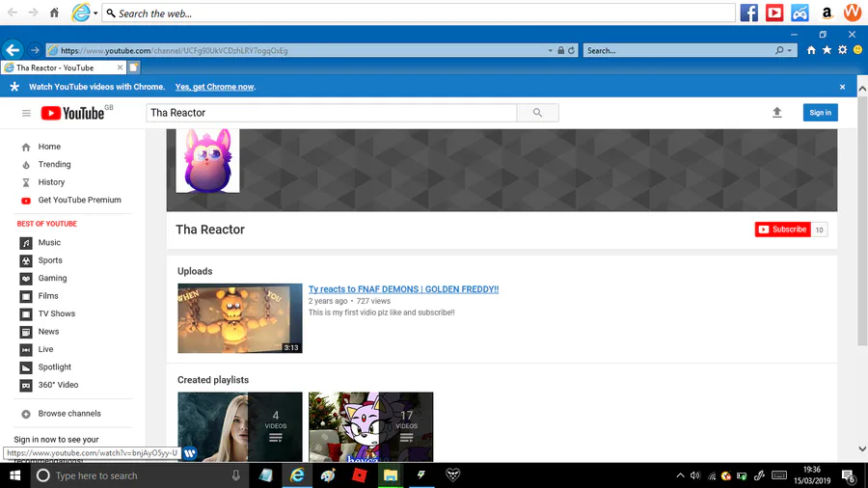This screenshot has width=868, height=488.
Task: Click the page vertical scrollbar
Action: click(x=862, y=221)
